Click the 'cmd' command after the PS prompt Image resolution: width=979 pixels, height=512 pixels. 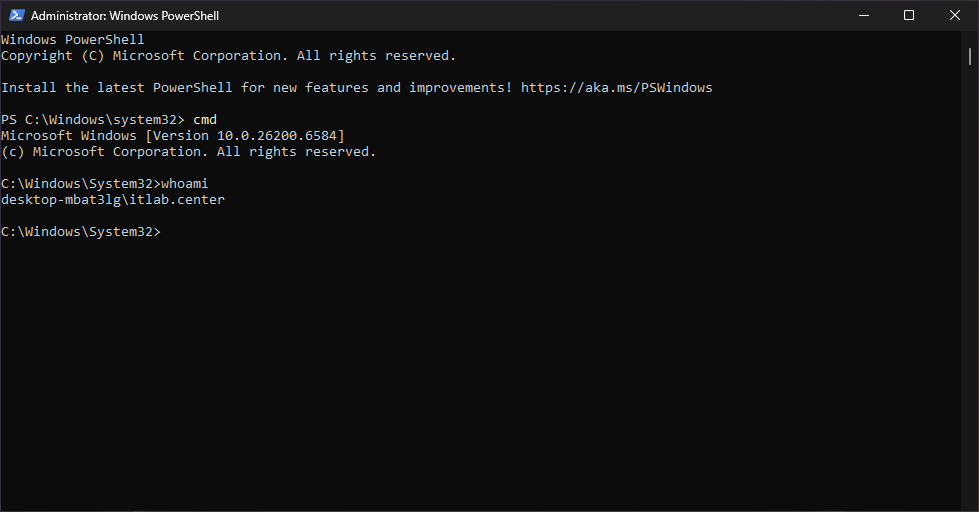coord(204,120)
